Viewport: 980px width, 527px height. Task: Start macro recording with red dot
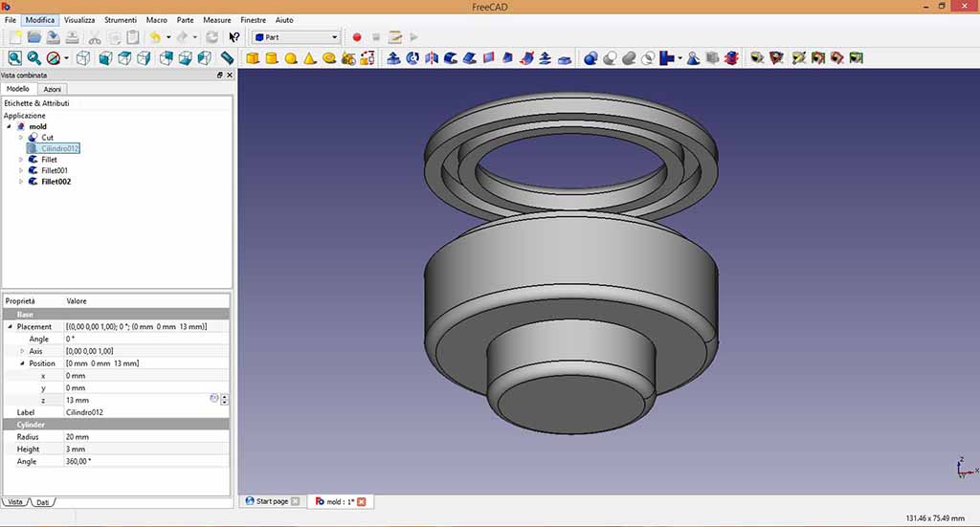[357, 37]
